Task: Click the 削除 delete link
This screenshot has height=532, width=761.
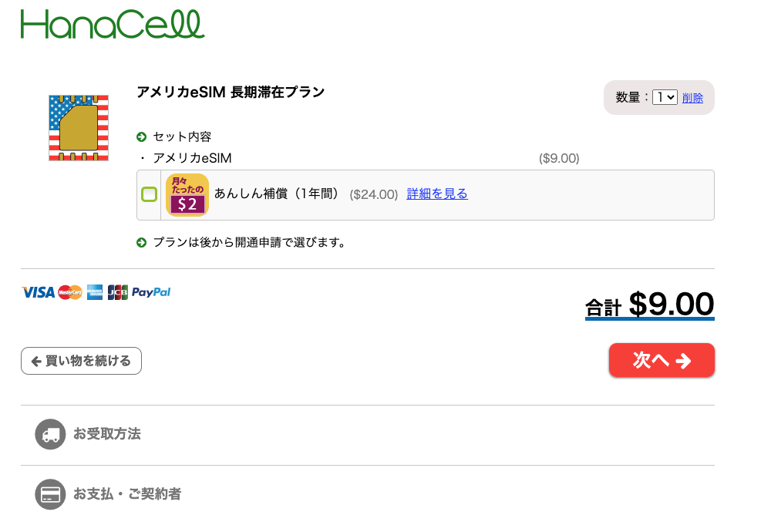Action: [692, 98]
